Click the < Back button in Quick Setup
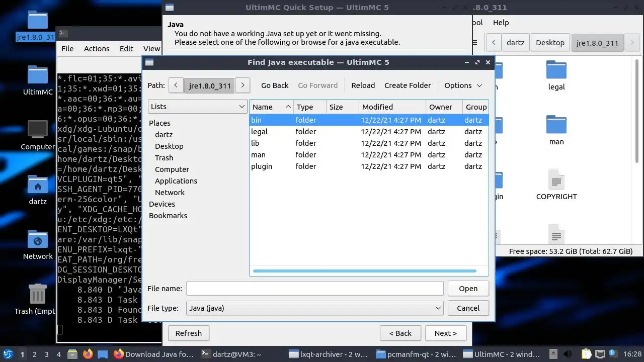This screenshot has width=644, height=362. pyautogui.click(x=400, y=333)
